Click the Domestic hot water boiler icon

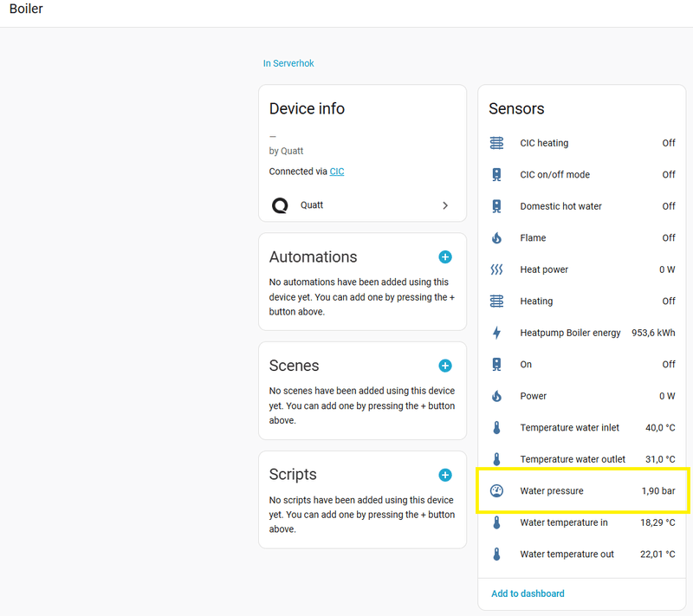tap(496, 206)
